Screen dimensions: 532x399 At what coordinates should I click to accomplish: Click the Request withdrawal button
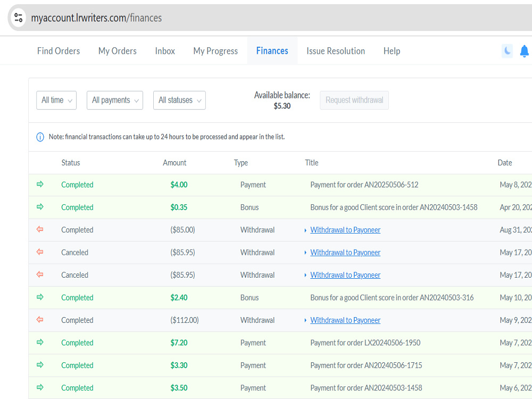(x=354, y=100)
